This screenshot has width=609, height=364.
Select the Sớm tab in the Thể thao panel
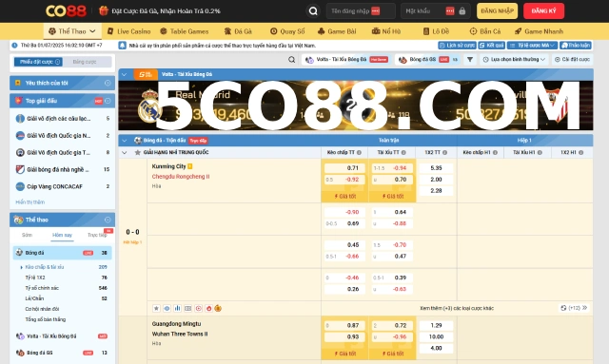[x=27, y=235]
